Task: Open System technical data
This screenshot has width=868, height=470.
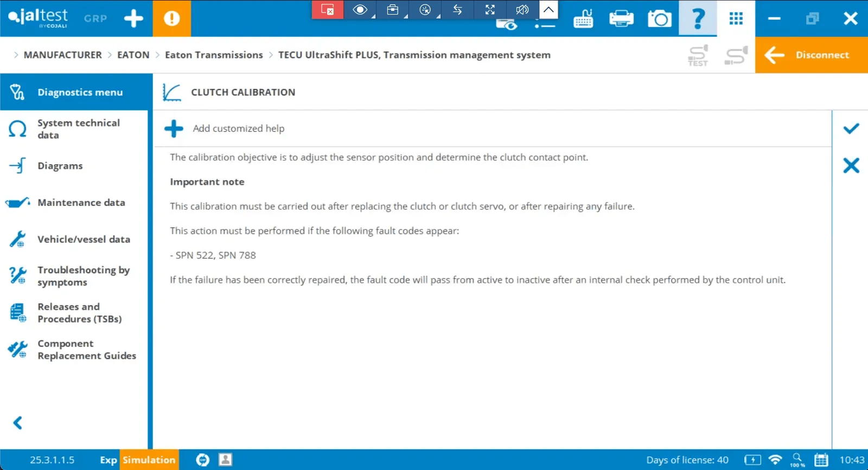Action: pos(74,129)
